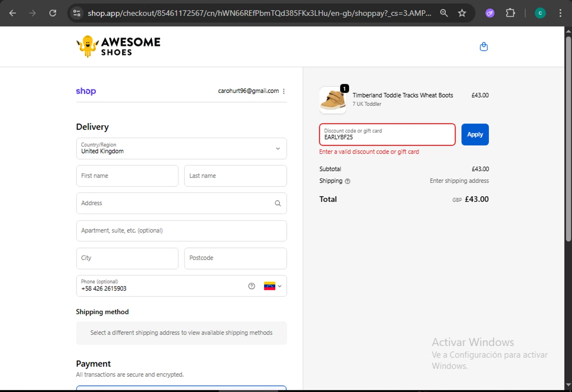
Task: Click 'Enter shipping address' text
Action: (459, 181)
